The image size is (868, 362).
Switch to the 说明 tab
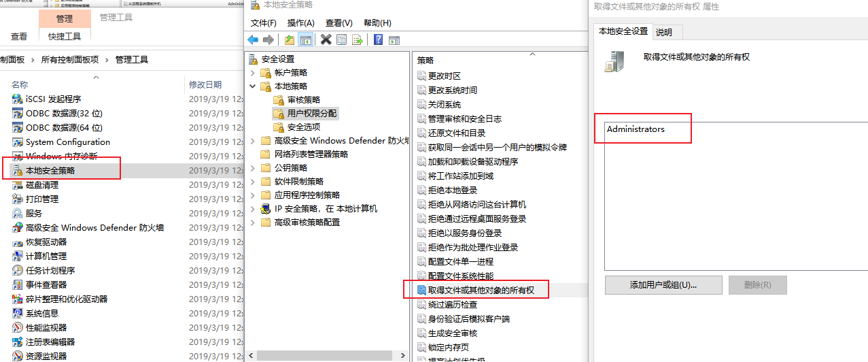coord(664,32)
